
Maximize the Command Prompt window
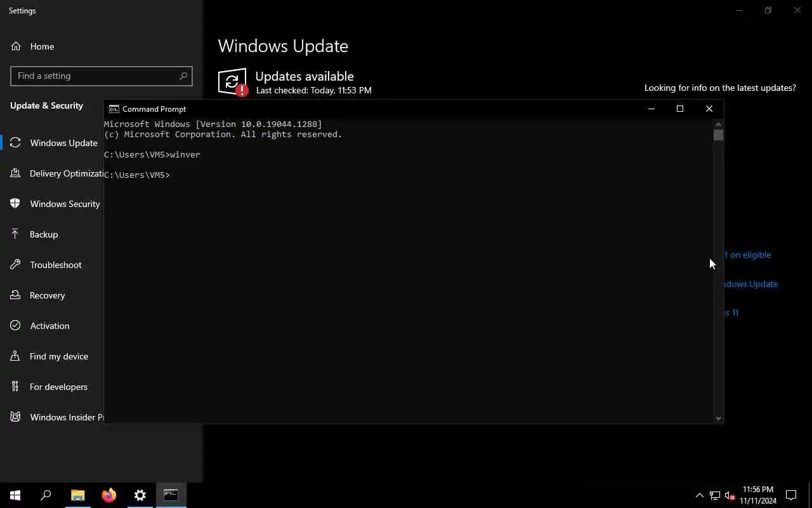[x=680, y=109]
